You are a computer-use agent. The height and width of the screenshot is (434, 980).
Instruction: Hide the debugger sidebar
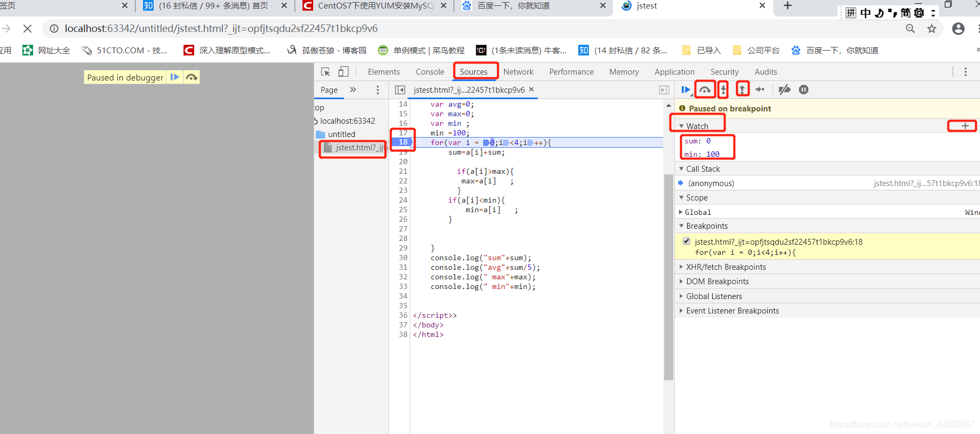664,90
